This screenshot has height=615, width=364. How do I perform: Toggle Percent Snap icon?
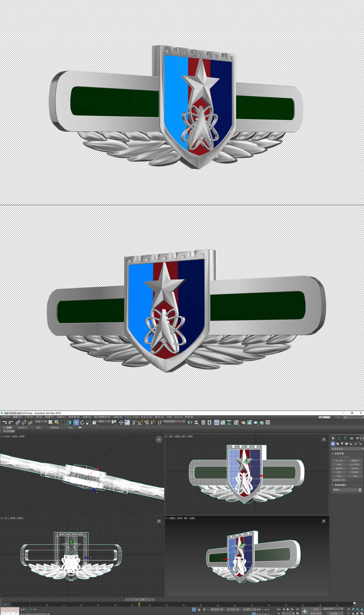tap(147, 422)
